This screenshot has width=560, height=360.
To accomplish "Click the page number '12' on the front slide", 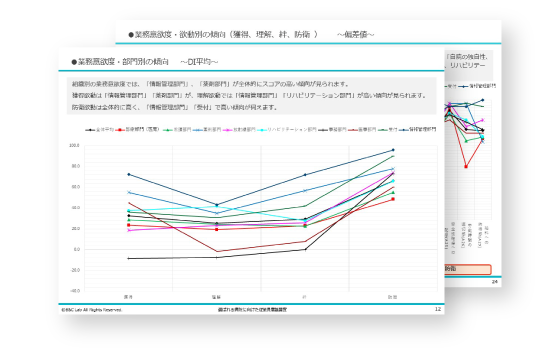I will 438,309.
